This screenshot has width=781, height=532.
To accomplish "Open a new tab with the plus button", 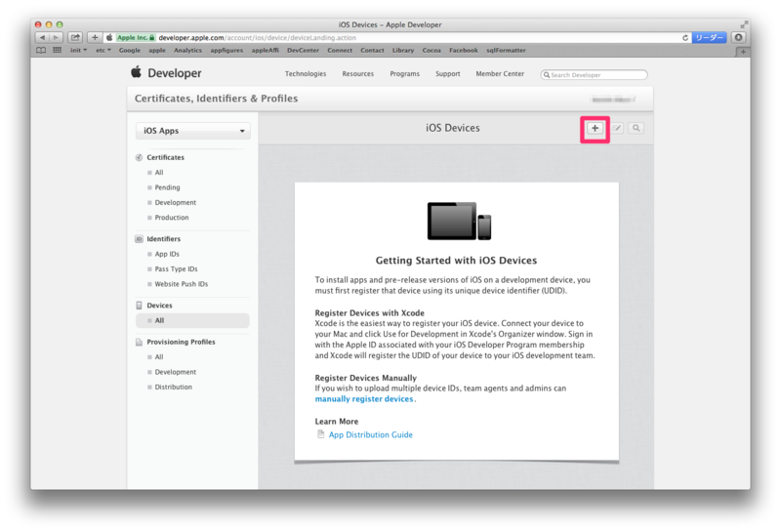I will [743, 52].
